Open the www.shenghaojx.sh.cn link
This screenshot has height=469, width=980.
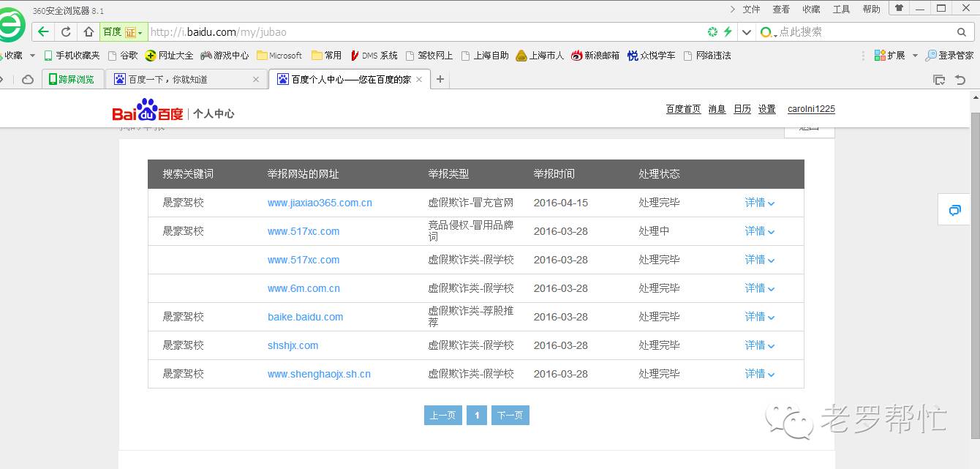[x=319, y=374]
